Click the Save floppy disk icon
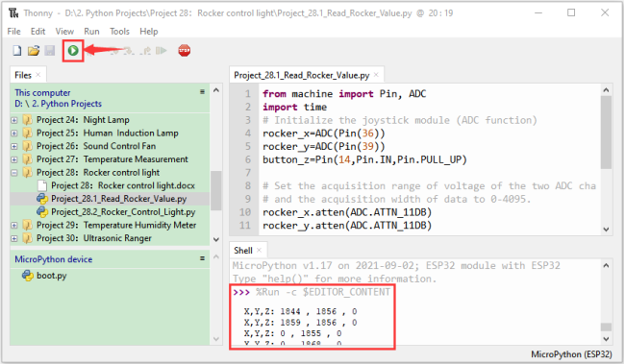The image size is (625, 364). pyautogui.click(x=49, y=51)
